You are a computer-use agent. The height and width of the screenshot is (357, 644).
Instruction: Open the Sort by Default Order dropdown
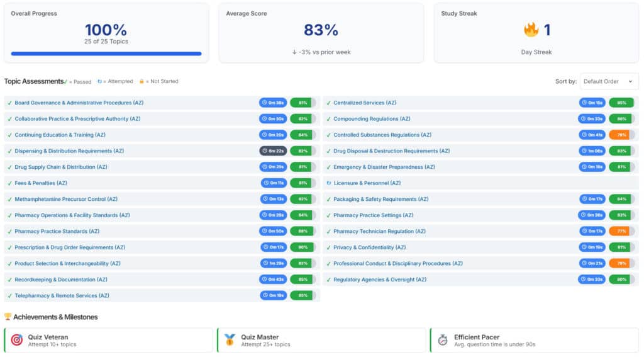pyautogui.click(x=608, y=81)
